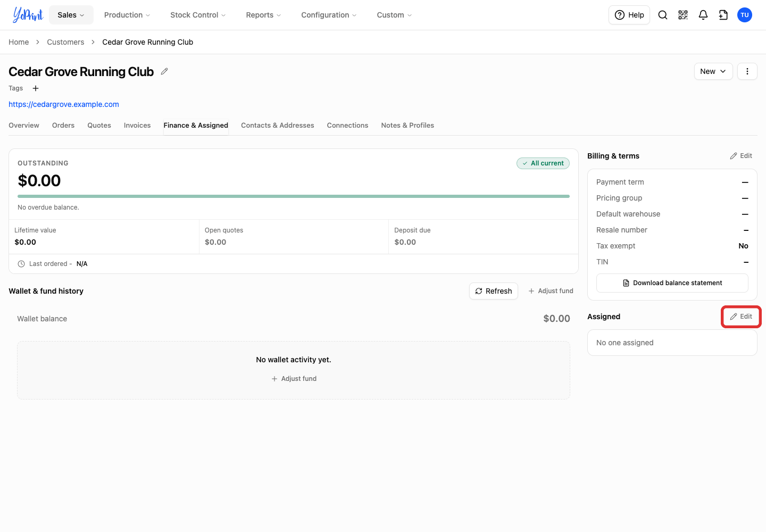Edit the Assigned section

click(741, 317)
